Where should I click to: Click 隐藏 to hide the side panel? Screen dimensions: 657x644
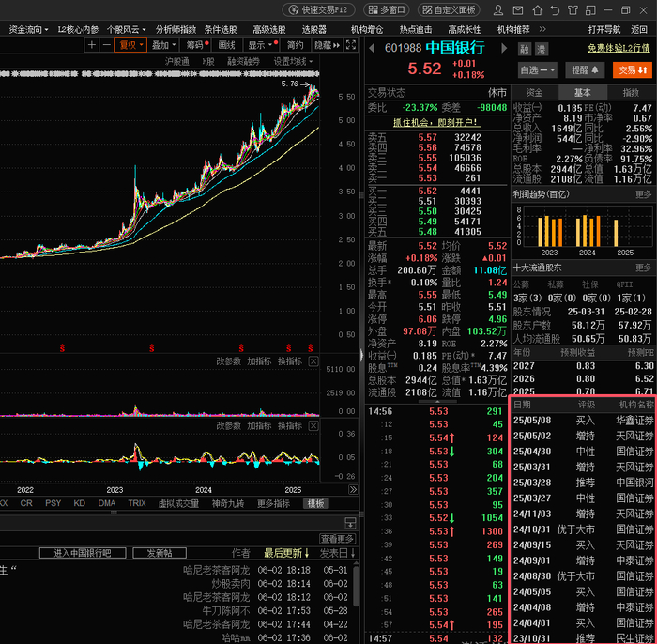click(x=328, y=45)
